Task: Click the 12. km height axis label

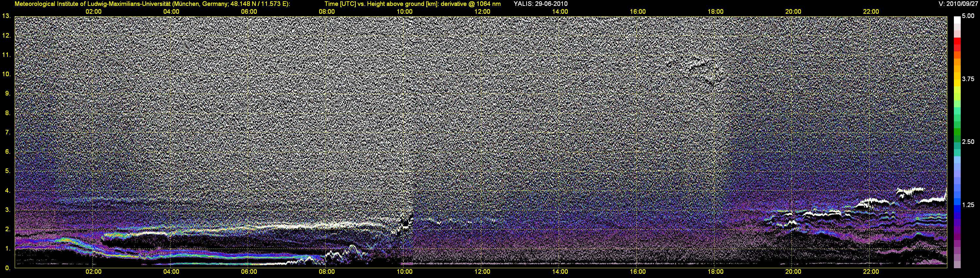Action: pyautogui.click(x=6, y=35)
